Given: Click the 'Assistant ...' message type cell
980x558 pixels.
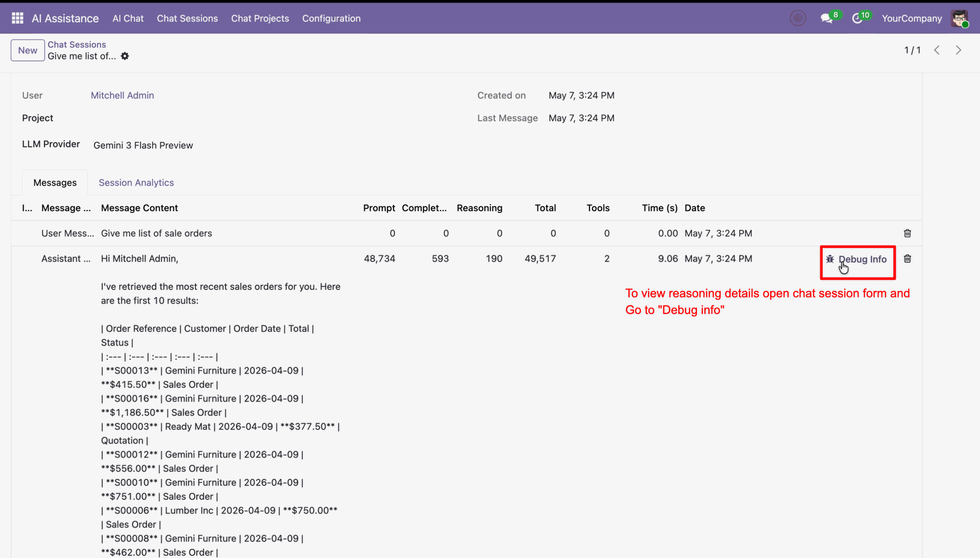Looking at the screenshot, I should 66,259.
